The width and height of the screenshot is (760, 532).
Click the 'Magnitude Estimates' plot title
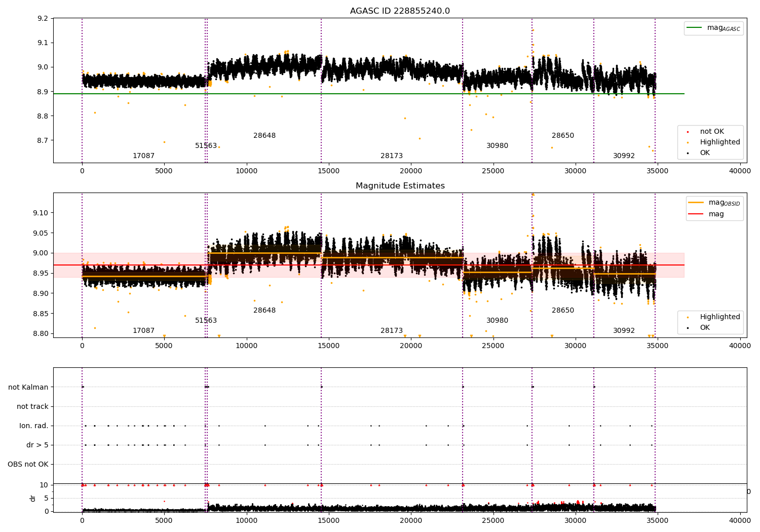(x=400, y=186)
